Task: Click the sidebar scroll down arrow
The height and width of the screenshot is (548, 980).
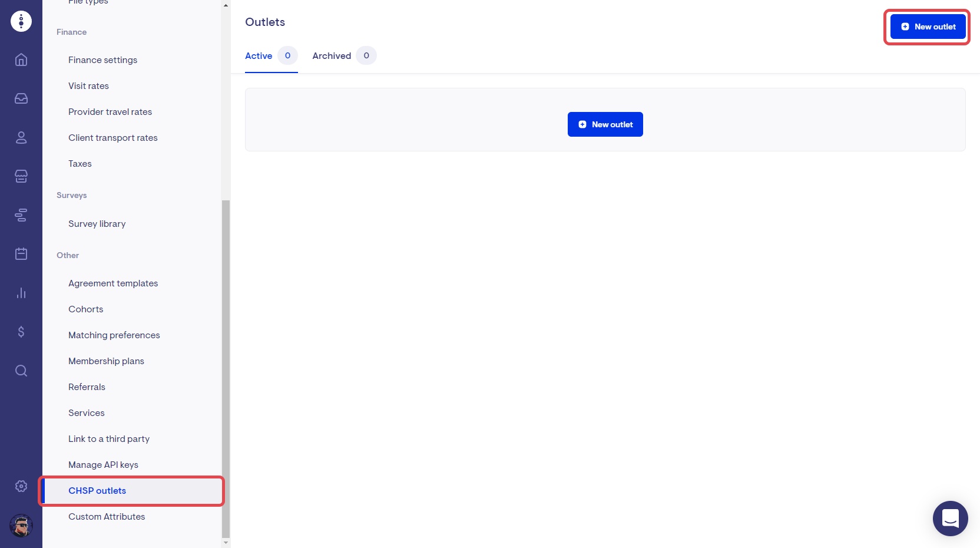Action: 226,543
